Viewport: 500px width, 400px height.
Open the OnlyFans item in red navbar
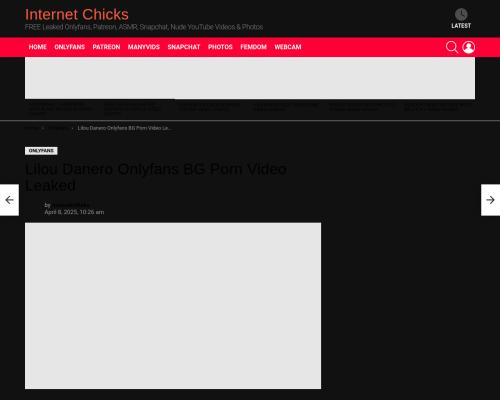(x=70, y=47)
